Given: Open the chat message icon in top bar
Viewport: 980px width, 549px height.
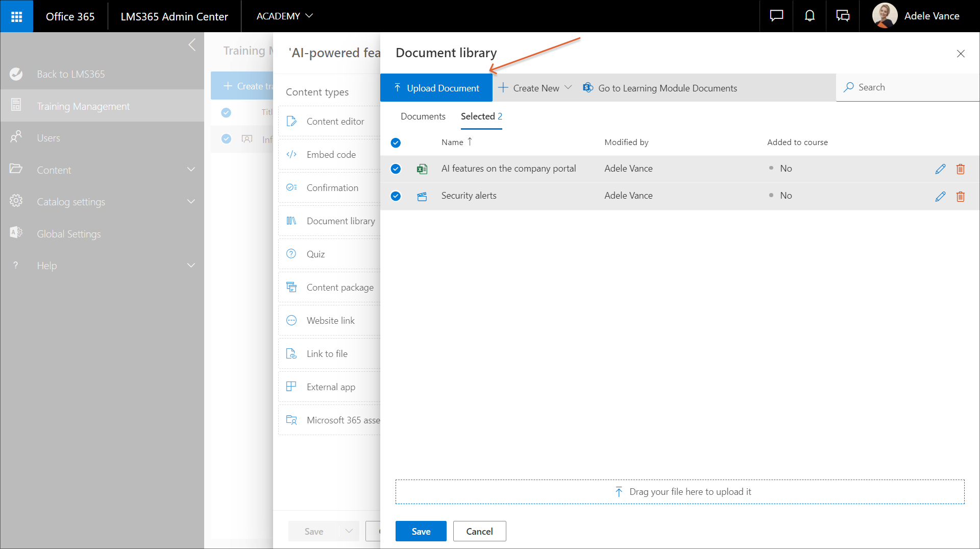Looking at the screenshot, I should click(x=776, y=16).
